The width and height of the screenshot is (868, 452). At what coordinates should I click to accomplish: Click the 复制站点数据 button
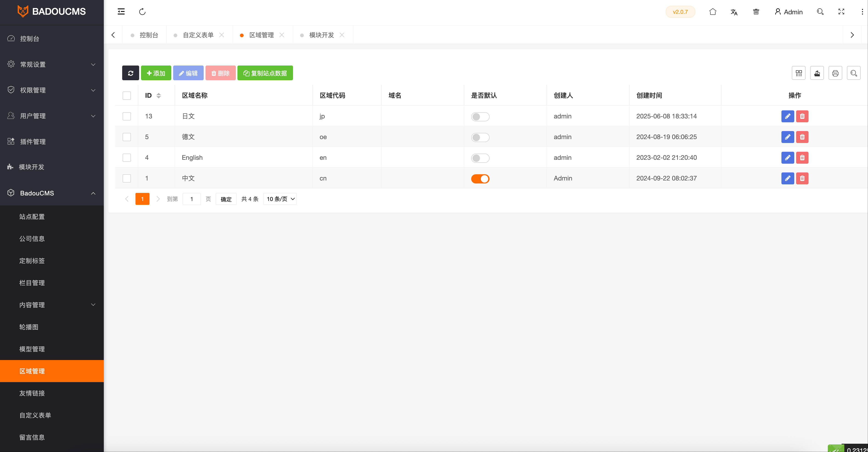(265, 73)
